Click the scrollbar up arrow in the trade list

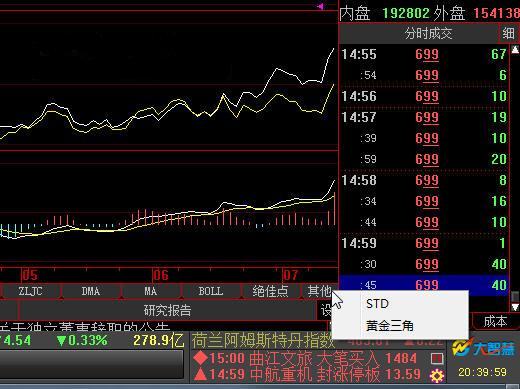pyautogui.click(x=515, y=50)
